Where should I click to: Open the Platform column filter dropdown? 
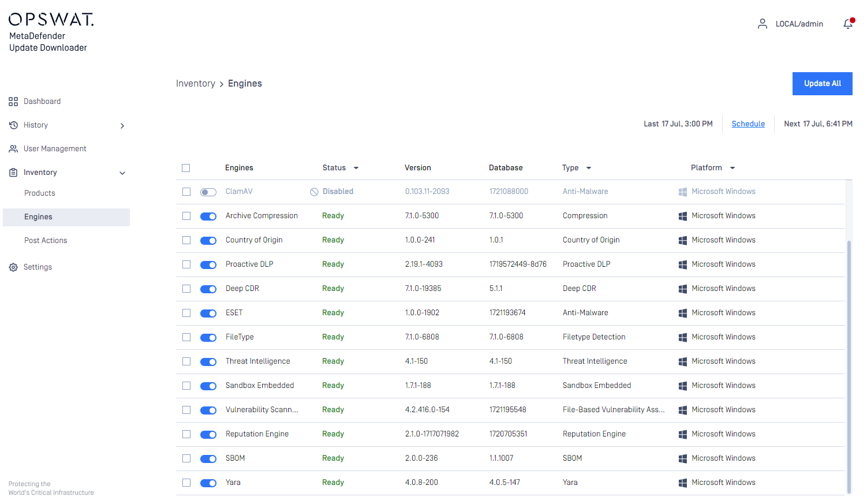pos(733,168)
